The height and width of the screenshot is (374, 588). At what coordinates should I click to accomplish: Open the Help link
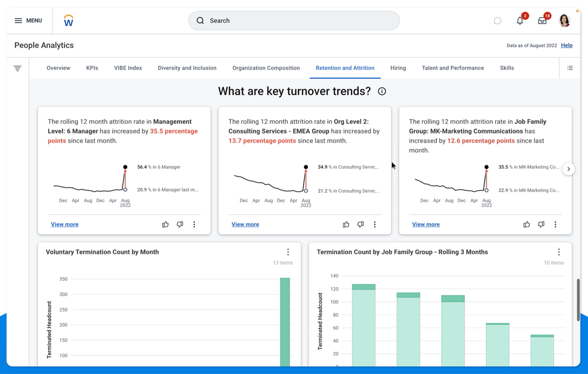tap(566, 45)
